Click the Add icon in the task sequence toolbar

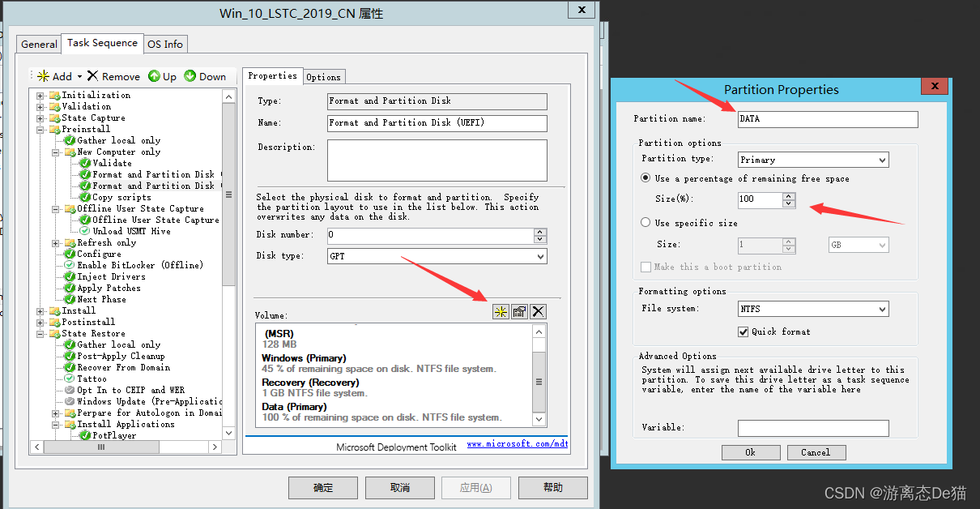43,75
